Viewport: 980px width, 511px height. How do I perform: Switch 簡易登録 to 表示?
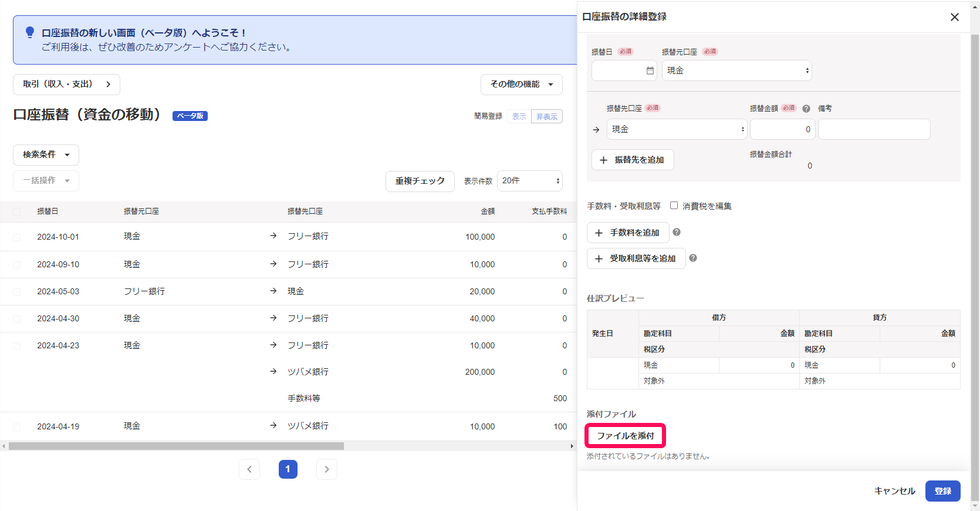click(x=519, y=116)
